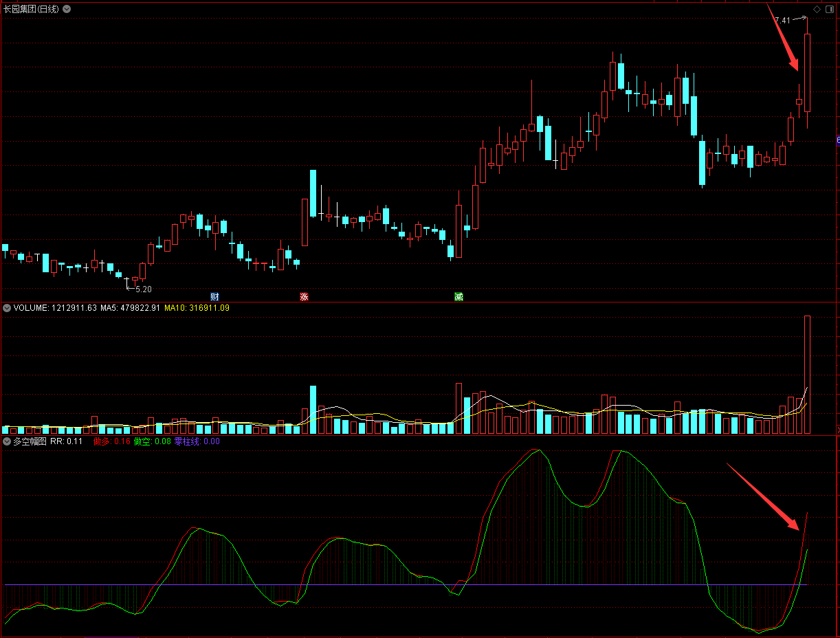Click the purple 零柱线: 0.00 value
Image resolution: width=840 pixels, height=638 pixels.
(x=197, y=441)
